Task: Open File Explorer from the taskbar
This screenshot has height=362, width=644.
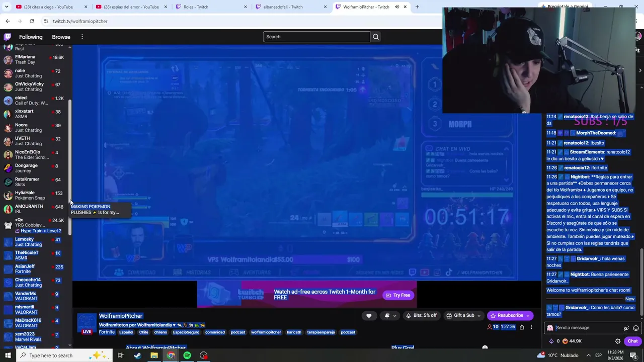Action: pos(154,355)
